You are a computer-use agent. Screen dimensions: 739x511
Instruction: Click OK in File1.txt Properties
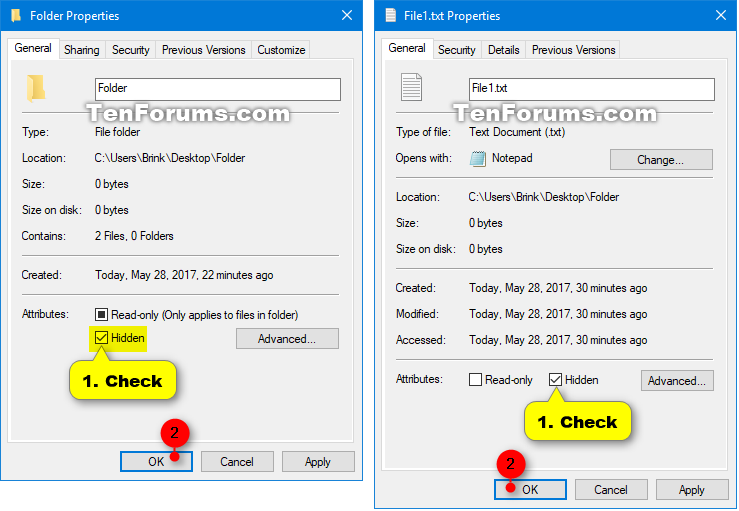pyautogui.click(x=530, y=489)
